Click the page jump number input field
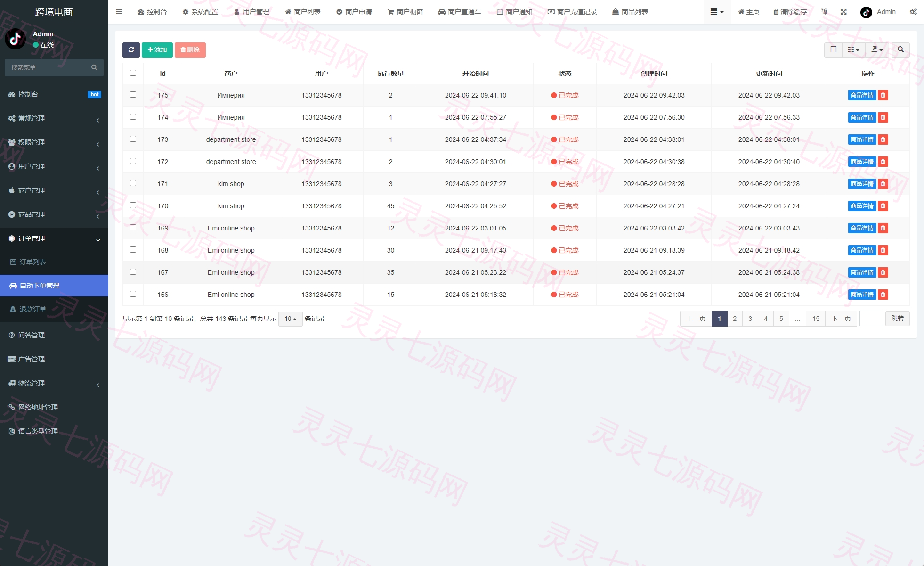This screenshot has width=924, height=566. point(871,319)
